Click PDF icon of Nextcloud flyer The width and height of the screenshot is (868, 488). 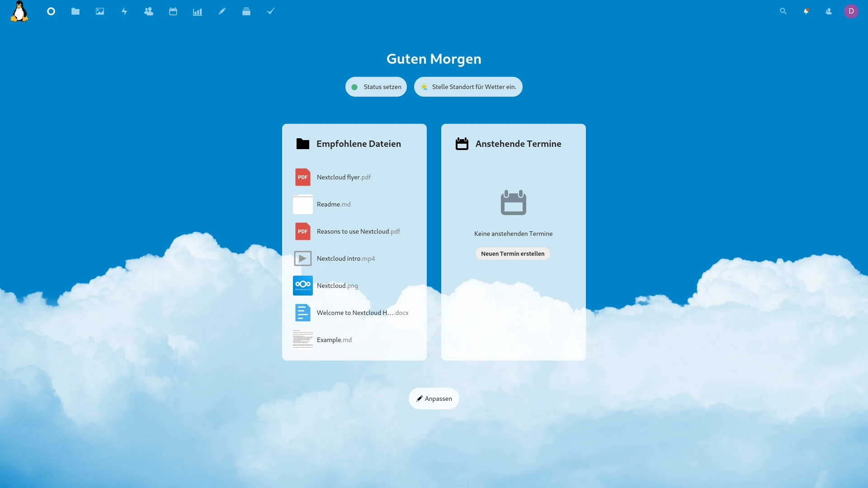point(303,177)
